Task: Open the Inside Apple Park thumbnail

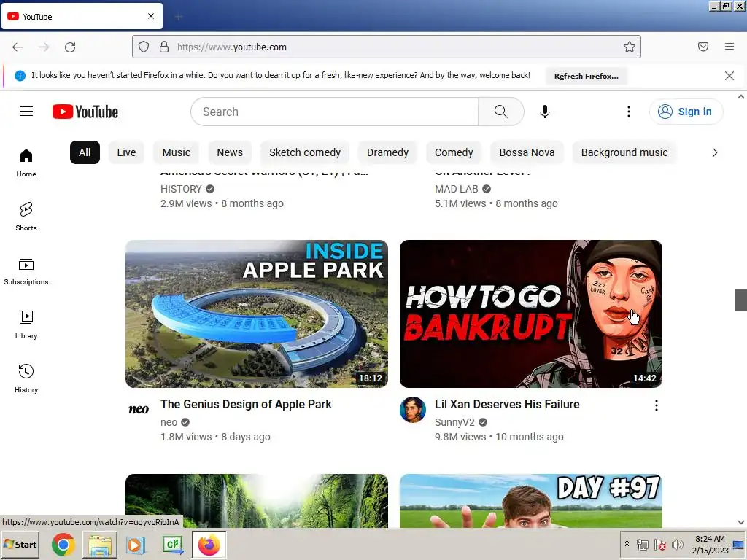Action: 257,314
